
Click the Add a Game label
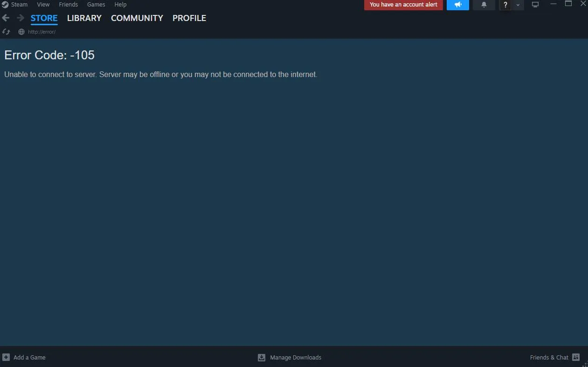click(x=29, y=358)
